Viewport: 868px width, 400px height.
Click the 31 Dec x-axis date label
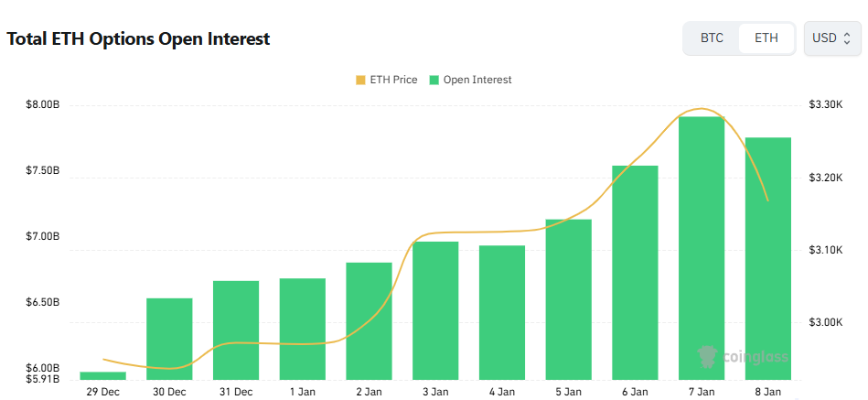click(236, 392)
